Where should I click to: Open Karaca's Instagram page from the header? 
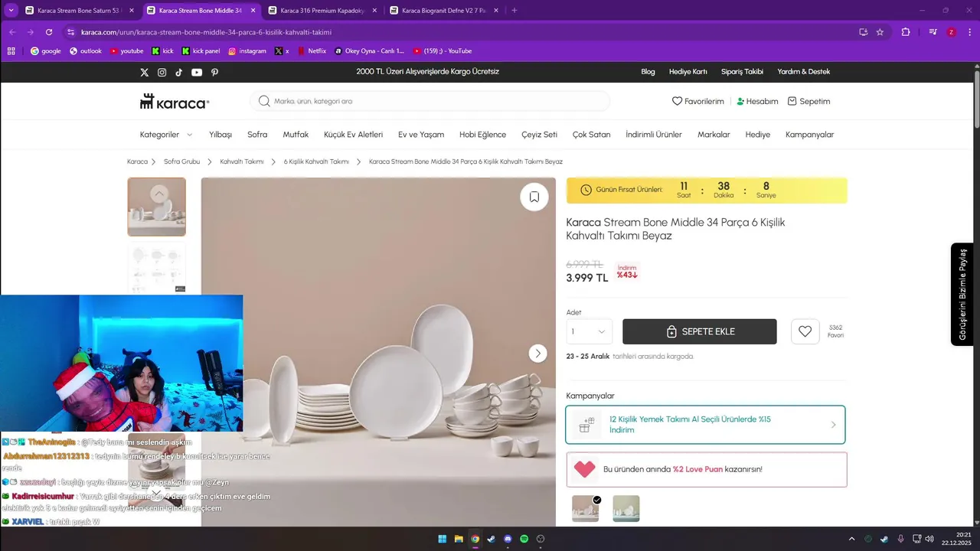(162, 72)
